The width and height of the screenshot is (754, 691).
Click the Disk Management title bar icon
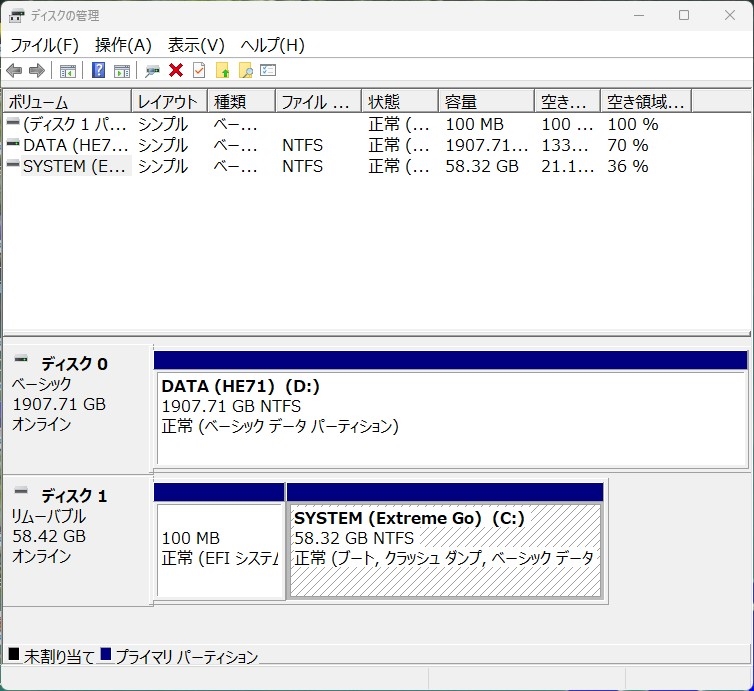(16, 16)
